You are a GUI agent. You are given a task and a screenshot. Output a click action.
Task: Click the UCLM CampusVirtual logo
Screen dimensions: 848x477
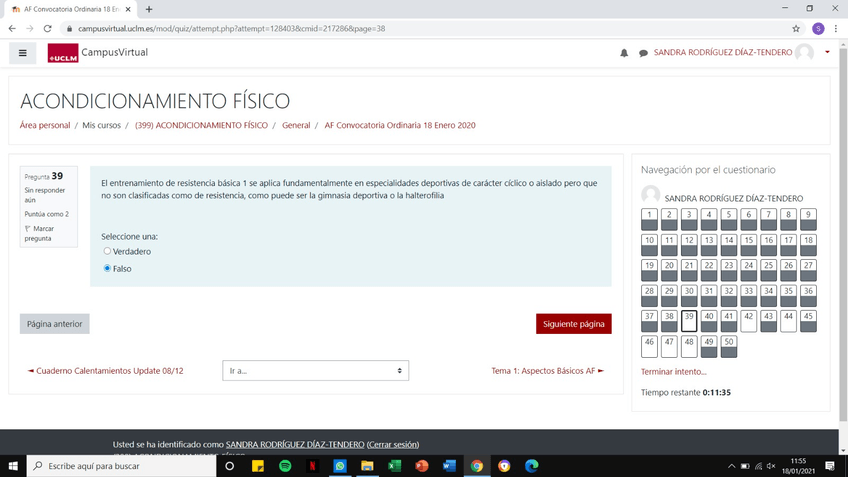(98, 53)
